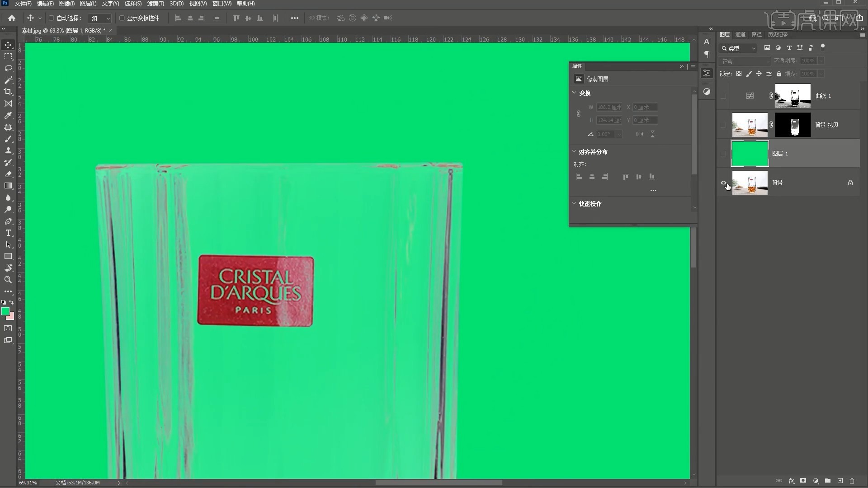868x488 pixels.
Task: Enable 显示变换控件 checkbox
Action: click(122, 18)
